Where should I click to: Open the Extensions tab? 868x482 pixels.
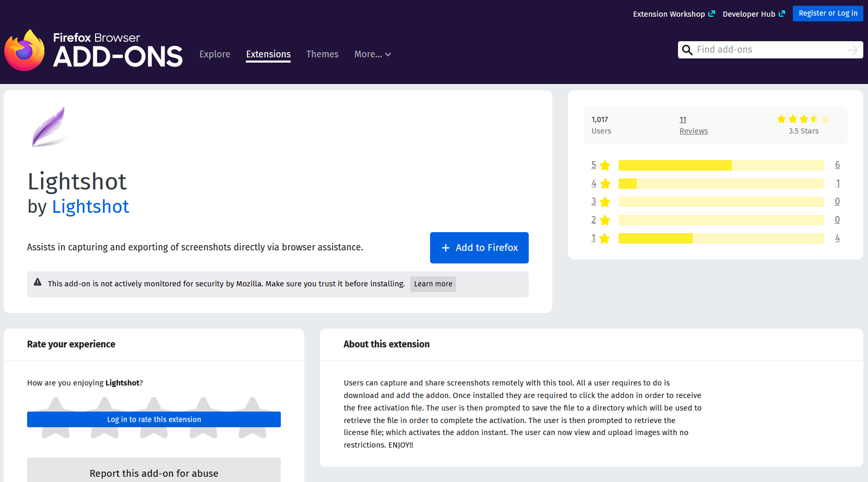(268, 54)
